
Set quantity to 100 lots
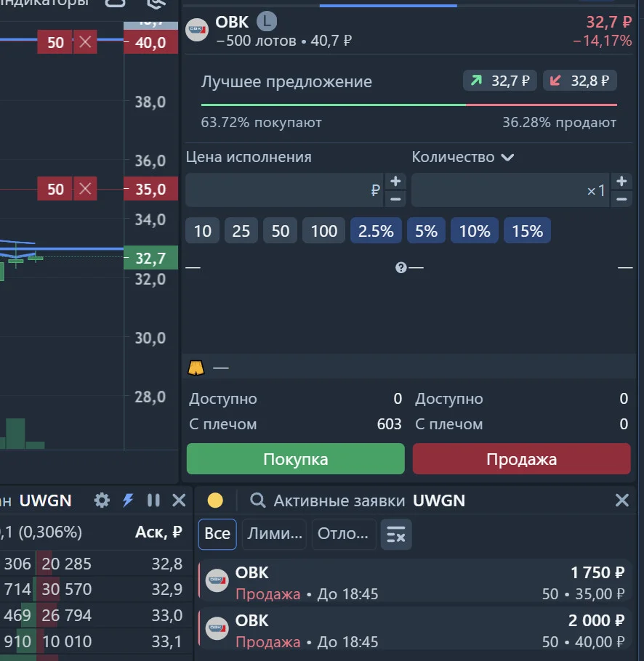point(324,230)
